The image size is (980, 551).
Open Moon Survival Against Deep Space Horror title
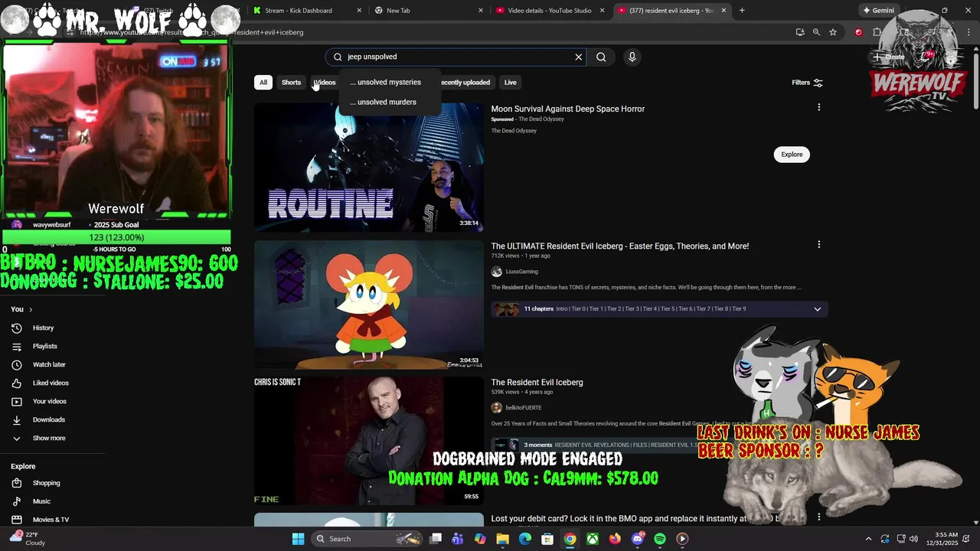567,109
